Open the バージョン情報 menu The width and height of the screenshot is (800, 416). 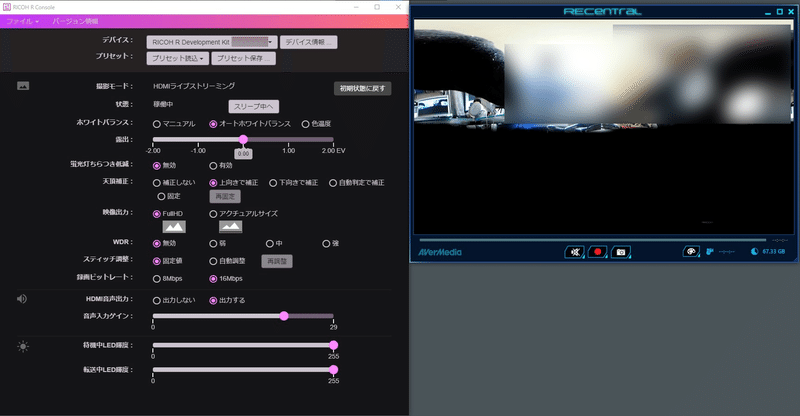[x=75, y=21]
